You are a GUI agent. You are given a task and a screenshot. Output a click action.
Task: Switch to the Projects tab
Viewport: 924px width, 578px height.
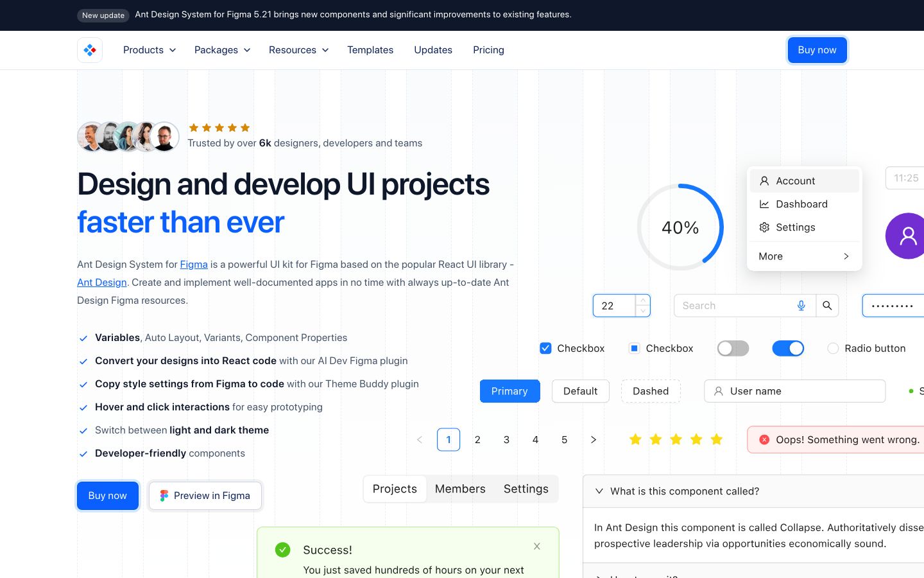pos(395,489)
